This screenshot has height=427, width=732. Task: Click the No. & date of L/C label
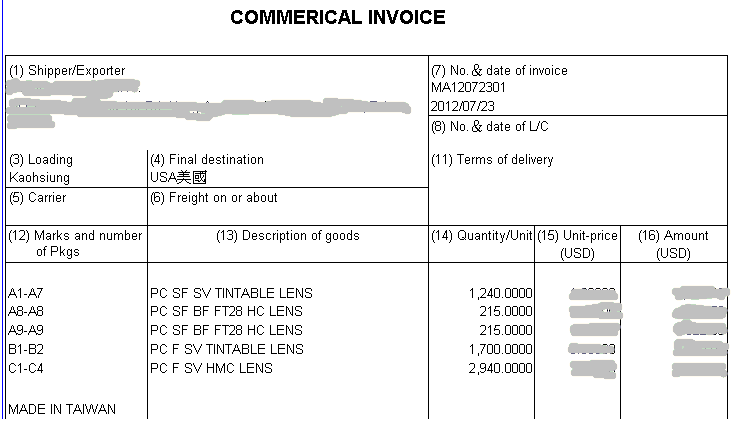pos(490,127)
